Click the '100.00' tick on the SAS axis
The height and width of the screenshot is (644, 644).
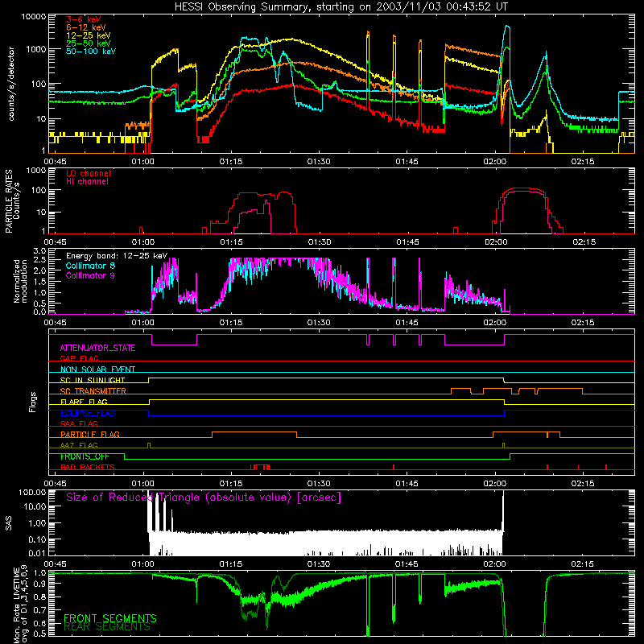(32, 493)
